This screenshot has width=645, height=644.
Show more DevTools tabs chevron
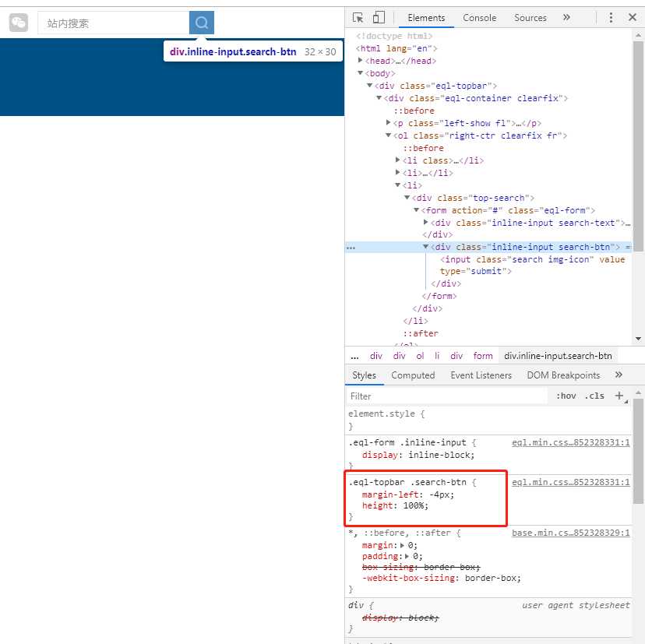pyautogui.click(x=566, y=17)
